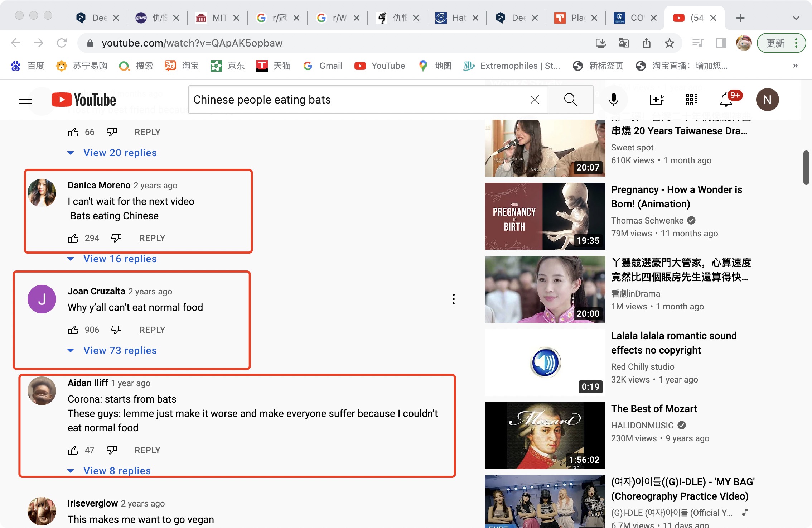Image resolution: width=812 pixels, height=528 pixels.
Task: Dislike Danica Moreno's comment
Action: pos(116,238)
